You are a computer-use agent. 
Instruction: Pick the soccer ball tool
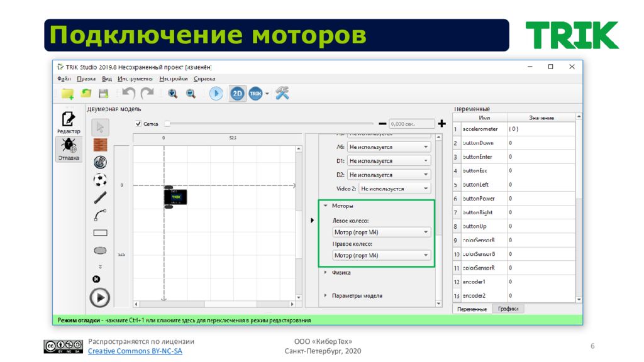(x=100, y=180)
